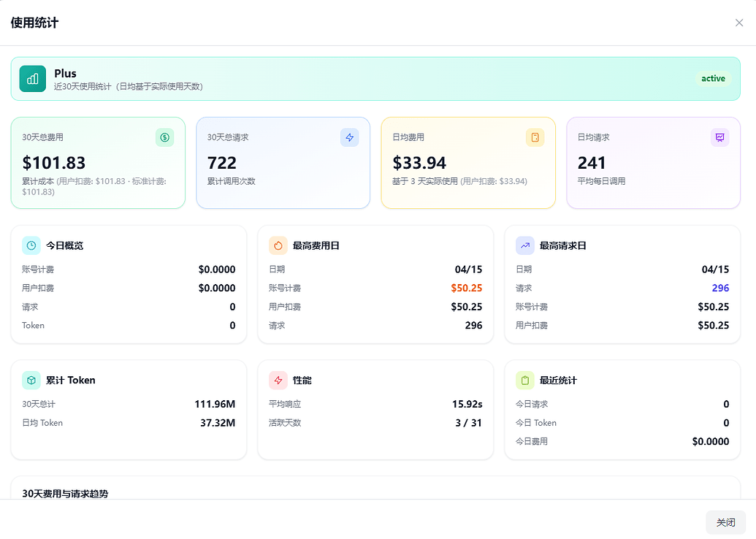This screenshot has width=756, height=539.
Task: Select the 241 daily average requests value
Action: pos(592,163)
